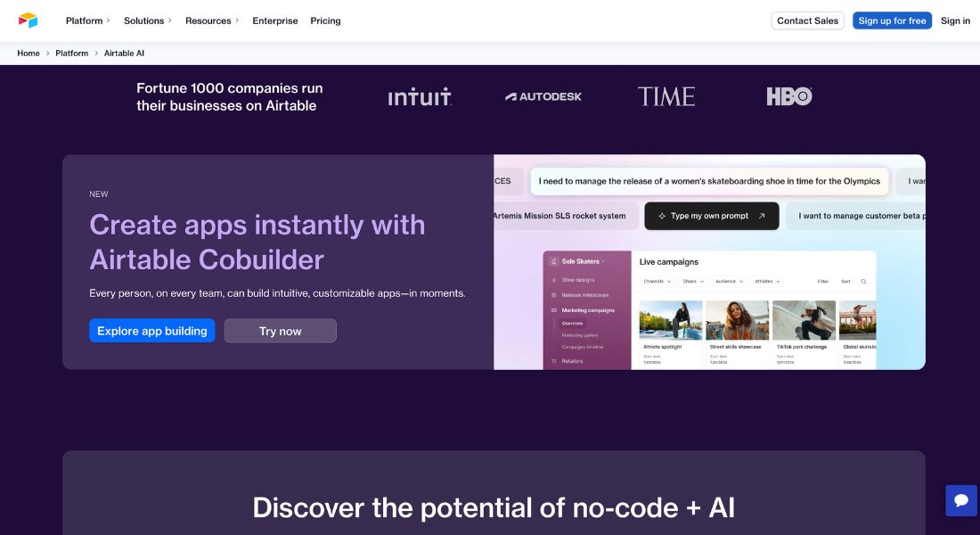Select the Overview sidebar item
The width and height of the screenshot is (980, 535).
click(x=572, y=324)
